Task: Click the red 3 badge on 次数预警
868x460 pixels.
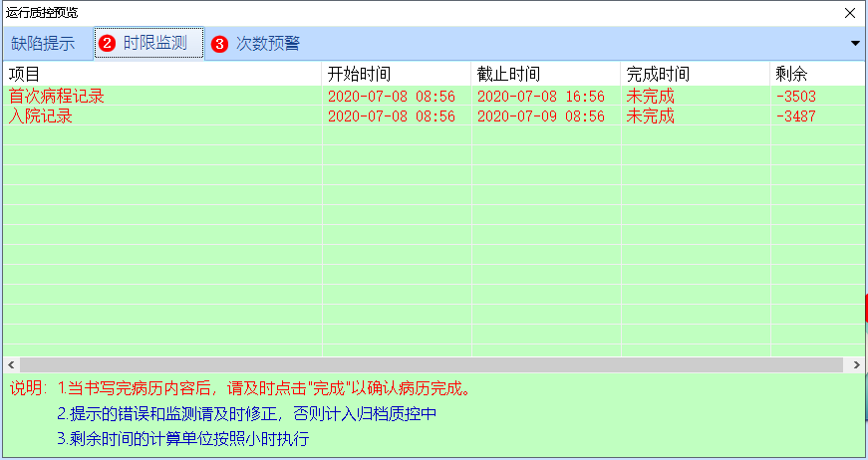Action: coord(220,44)
